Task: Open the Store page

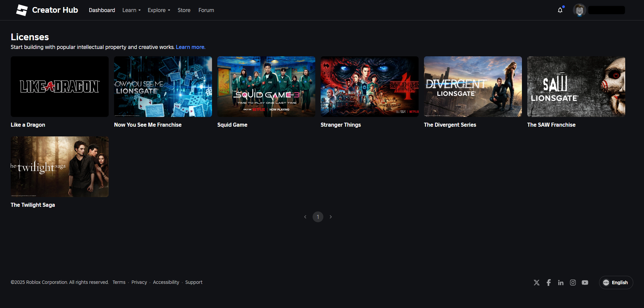Action: click(x=184, y=10)
